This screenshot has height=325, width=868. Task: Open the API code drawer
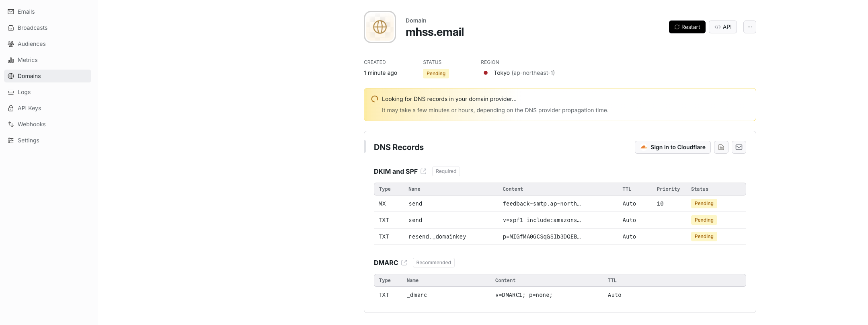point(722,27)
